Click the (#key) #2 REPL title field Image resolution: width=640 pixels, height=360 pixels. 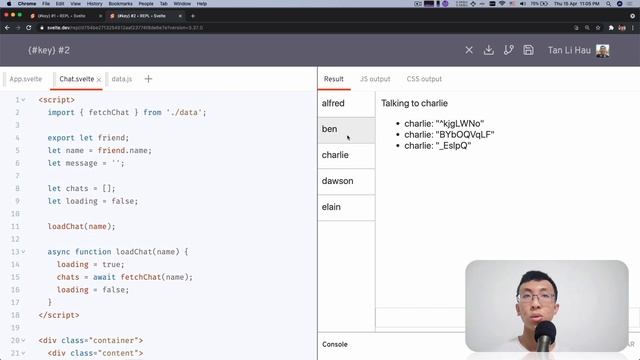coord(49,50)
